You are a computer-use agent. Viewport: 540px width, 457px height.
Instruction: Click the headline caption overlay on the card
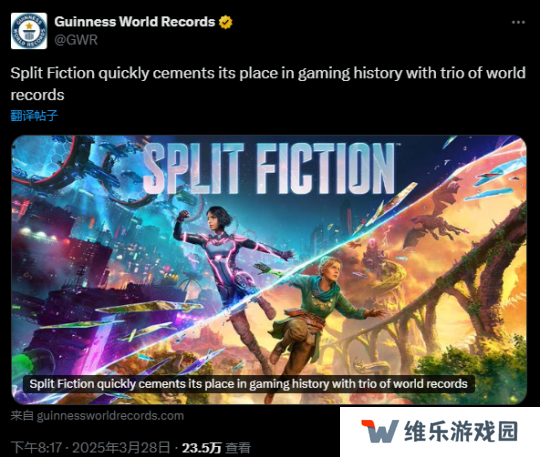(249, 384)
